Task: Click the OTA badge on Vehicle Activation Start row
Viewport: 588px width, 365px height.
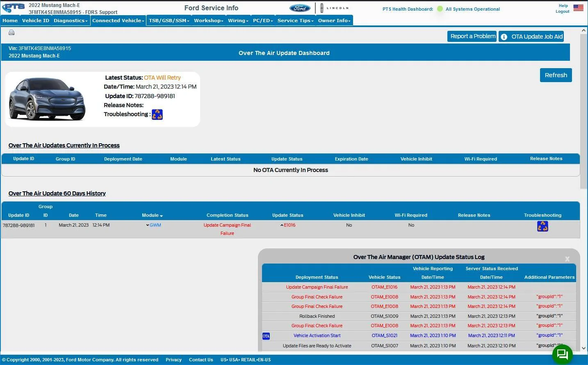Action: (x=266, y=336)
